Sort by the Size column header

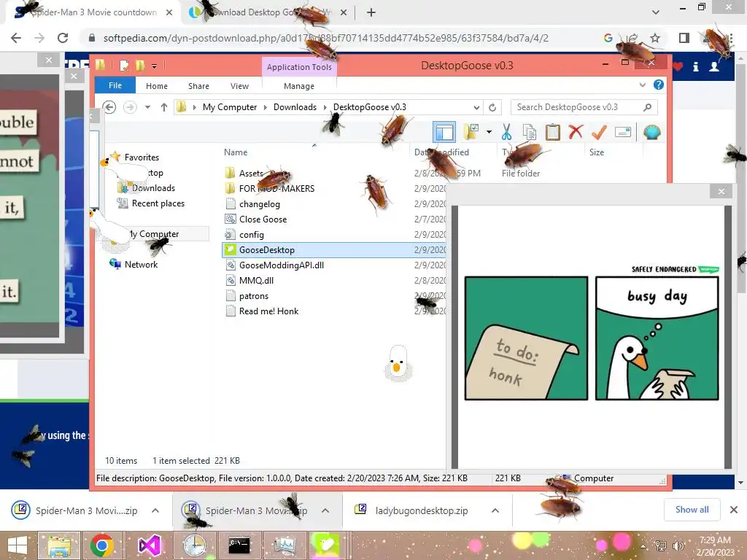[x=597, y=152]
